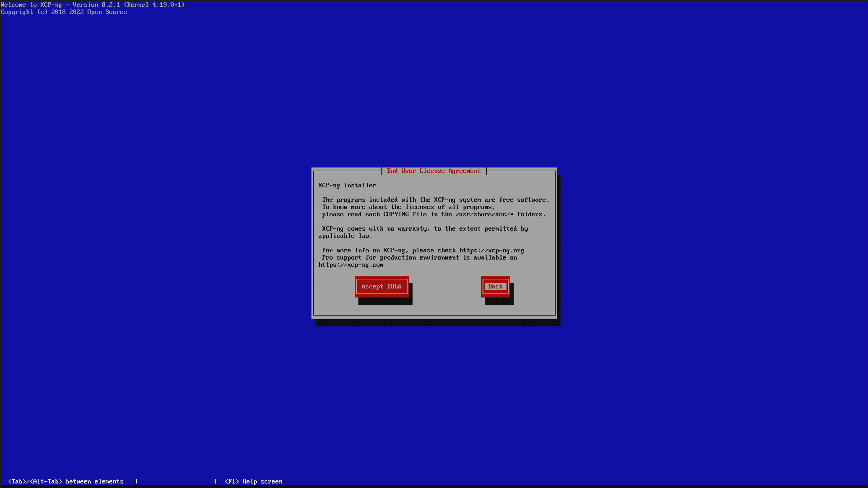Click the Tab/Alt-Tab between elements hint
The image size is (868, 488).
pos(66,482)
